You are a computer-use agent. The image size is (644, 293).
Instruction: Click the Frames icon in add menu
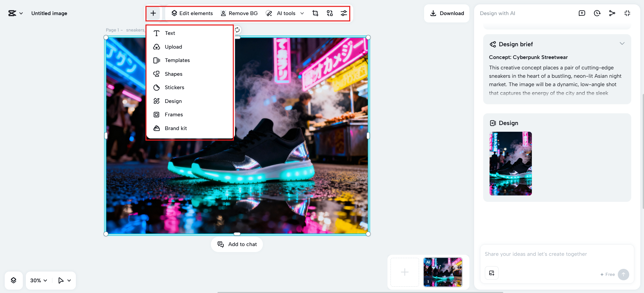156,115
